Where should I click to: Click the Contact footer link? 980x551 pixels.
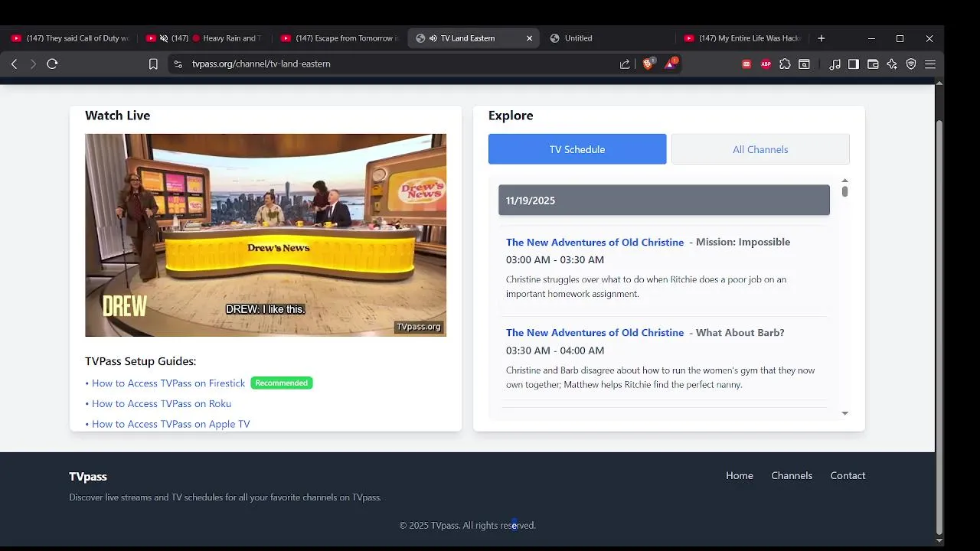[848, 475]
